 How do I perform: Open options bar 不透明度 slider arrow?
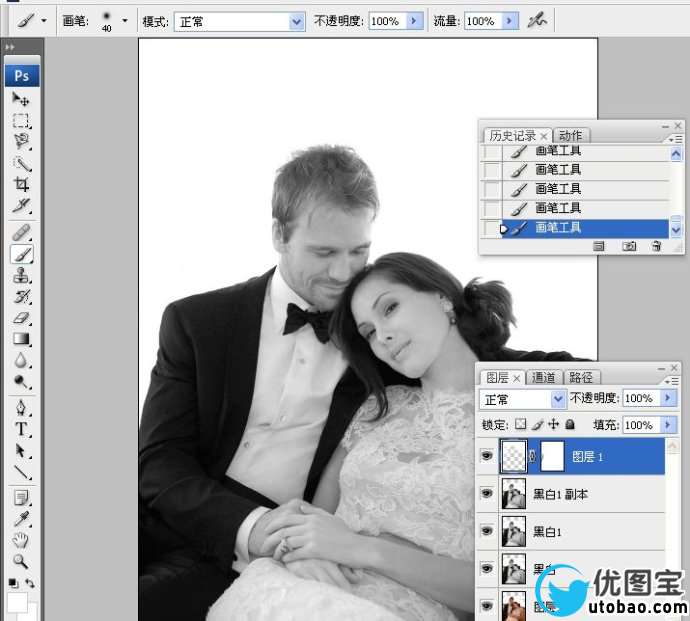(414, 21)
